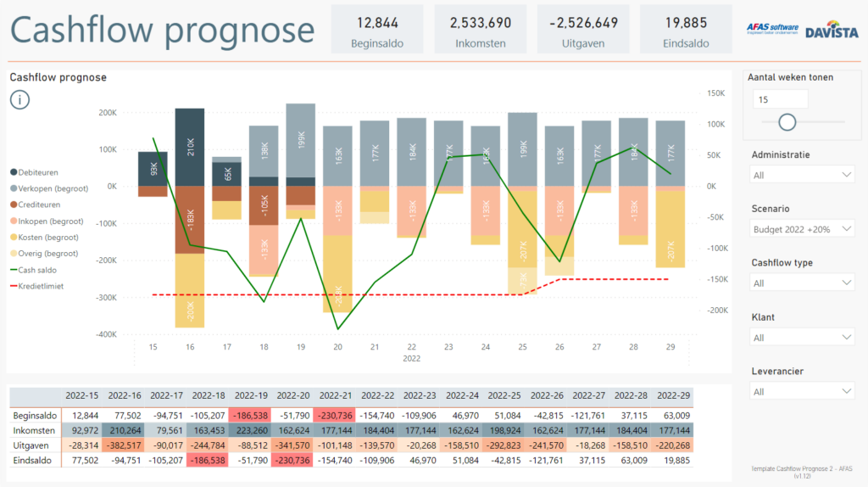The width and height of the screenshot is (868, 487).
Task: Click the Uitgaven row header in table
Action: tap(32, 445)
